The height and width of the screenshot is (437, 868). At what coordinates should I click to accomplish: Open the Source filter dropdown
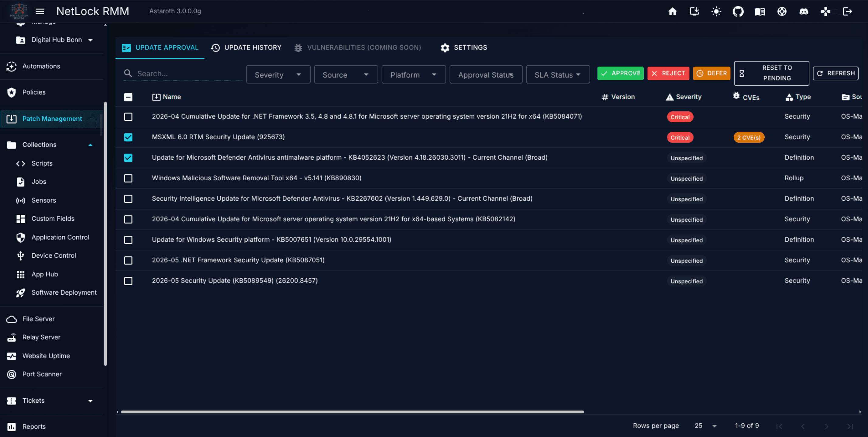(346, 75)
